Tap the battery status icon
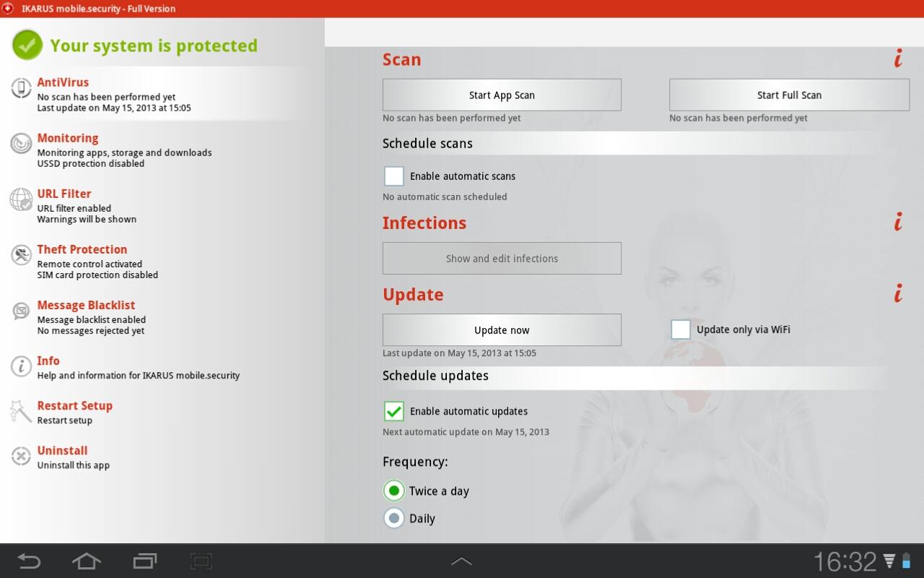 pos(907,561)
